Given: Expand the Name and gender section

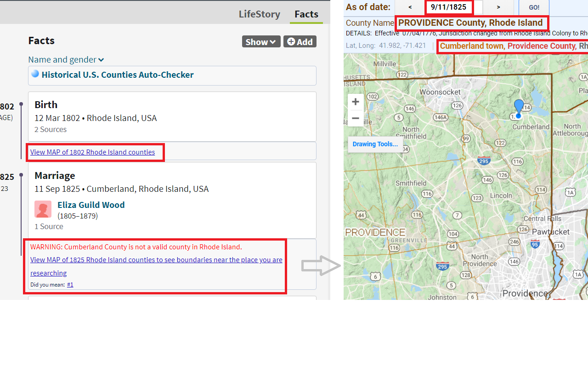Looking at the screenshot, I should [66, 59].
